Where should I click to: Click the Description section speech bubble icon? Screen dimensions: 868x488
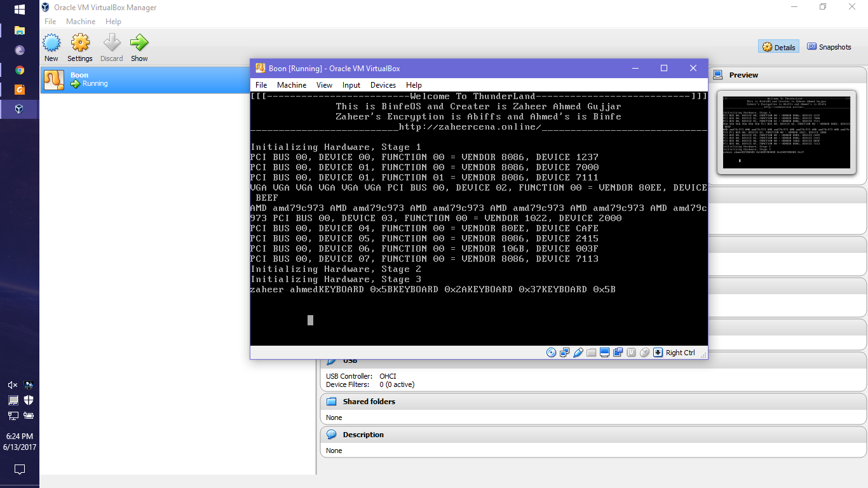pos(331,435)
